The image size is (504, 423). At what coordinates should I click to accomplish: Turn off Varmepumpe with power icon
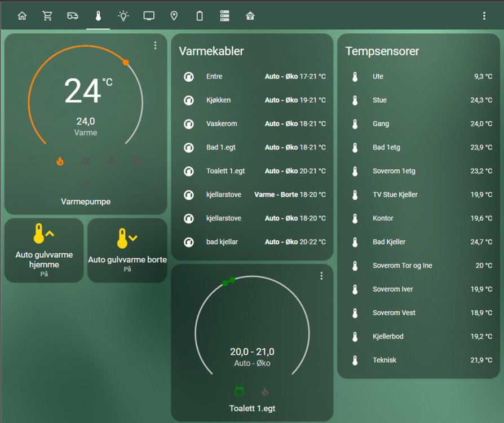pyautogui.click(x=86, y=184)
